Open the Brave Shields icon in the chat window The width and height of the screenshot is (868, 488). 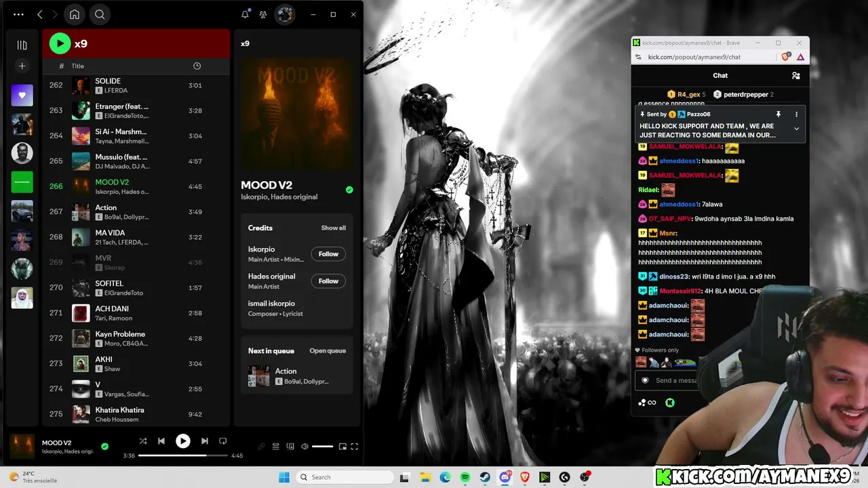pyautogui.click(x=785, y=57)
